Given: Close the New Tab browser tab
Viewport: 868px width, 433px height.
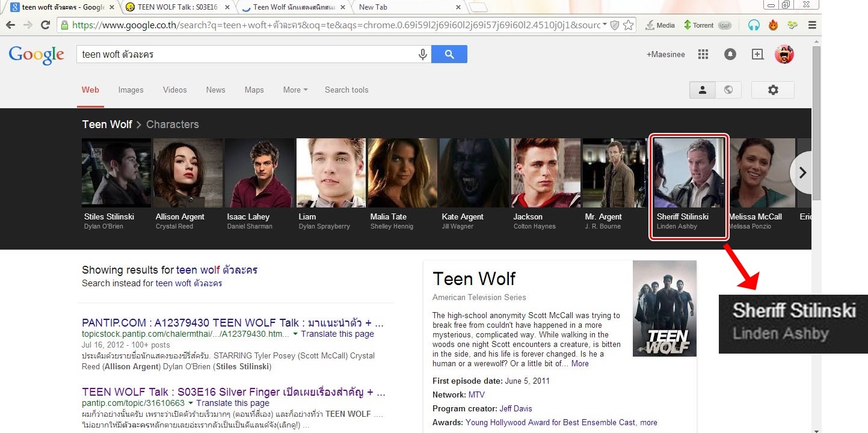Looking at the screenshot, I should click(458, 8).
